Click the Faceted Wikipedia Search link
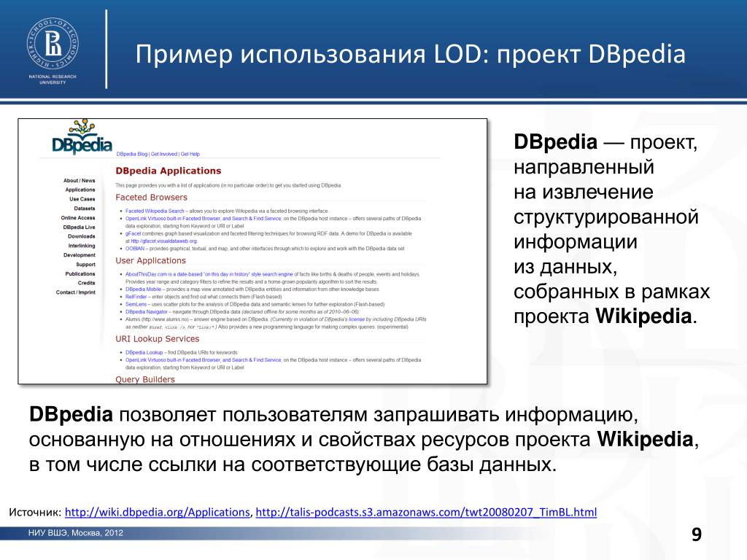Image resolution: width=747 pixels, height=560 pixels. pos(155,211)
